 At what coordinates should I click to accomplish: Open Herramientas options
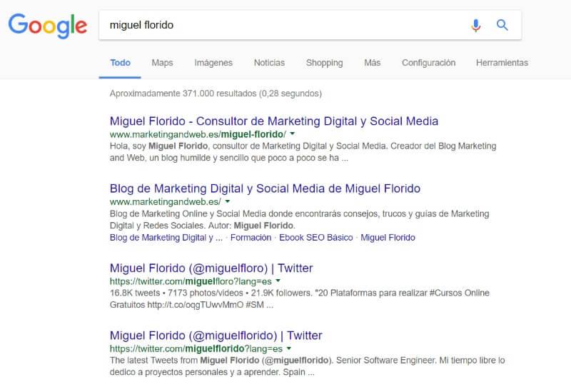[x=502, y=63]
